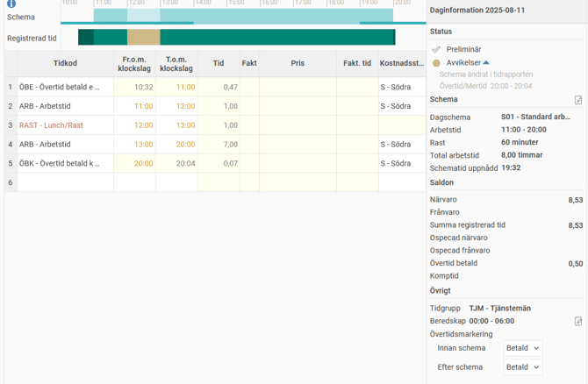This screenshot has width=588, height=384.
Task: Click the tan lunch segment in Registrerad tid bar
Action: [x=144, y=37]
